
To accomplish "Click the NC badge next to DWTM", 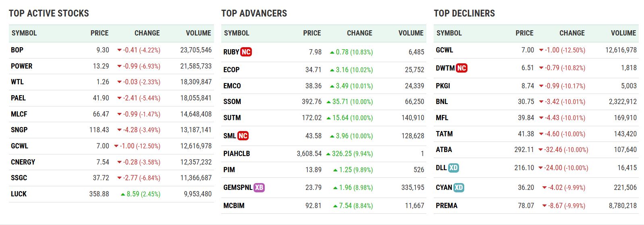I will [461, 68].
